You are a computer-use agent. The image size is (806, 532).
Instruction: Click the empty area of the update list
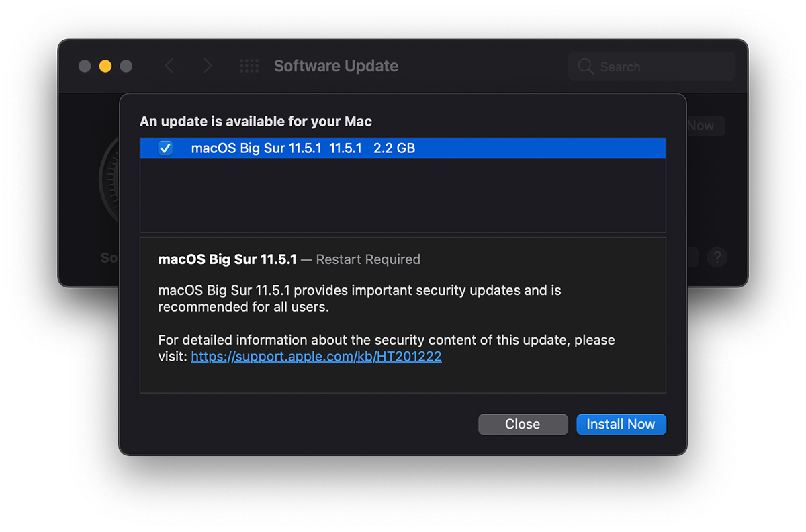tap(403, 195)
